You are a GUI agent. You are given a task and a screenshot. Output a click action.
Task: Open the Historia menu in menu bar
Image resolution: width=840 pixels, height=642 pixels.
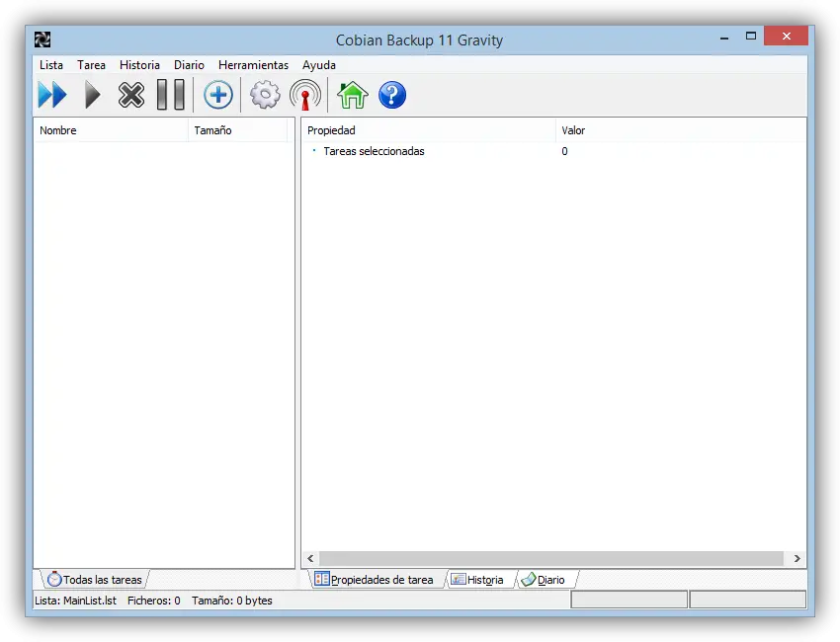(139, 65)
